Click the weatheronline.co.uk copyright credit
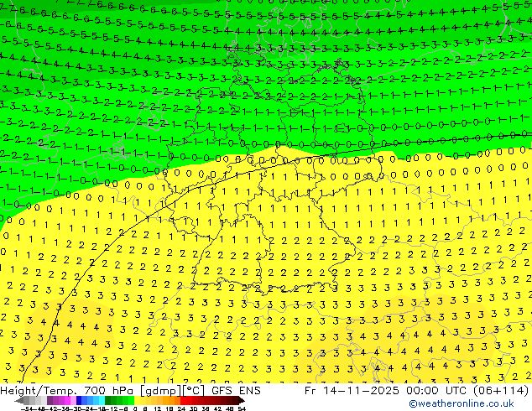 (x=461, y=403)
